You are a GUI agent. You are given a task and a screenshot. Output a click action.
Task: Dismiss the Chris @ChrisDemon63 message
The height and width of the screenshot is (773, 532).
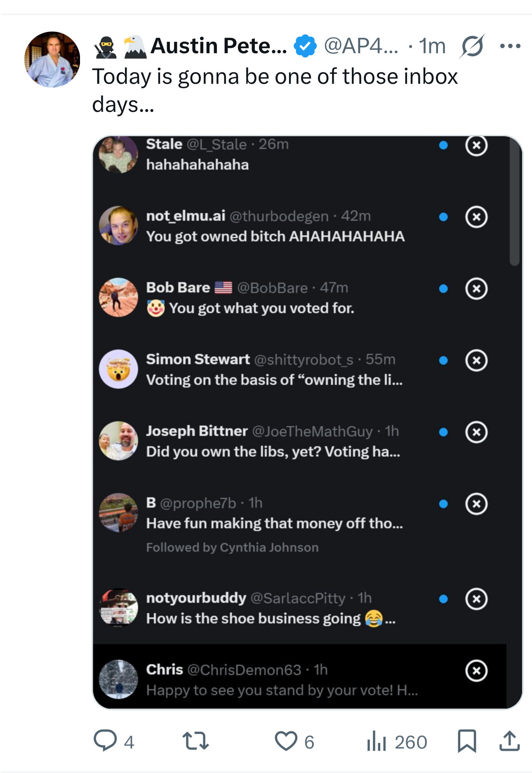[x=476, y=671]
